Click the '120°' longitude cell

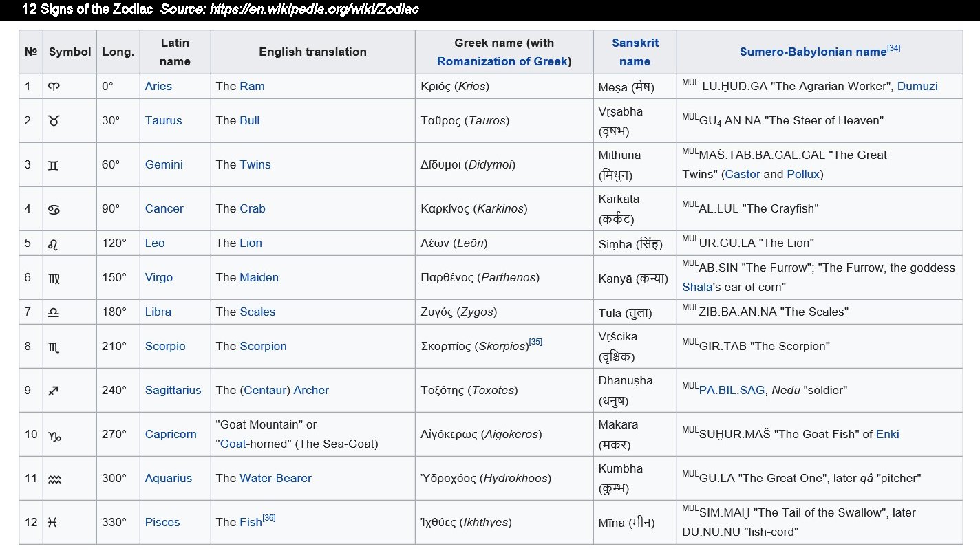118,243
